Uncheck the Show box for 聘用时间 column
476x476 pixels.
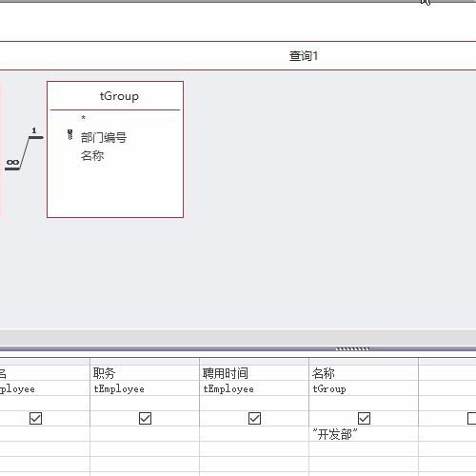254,418
